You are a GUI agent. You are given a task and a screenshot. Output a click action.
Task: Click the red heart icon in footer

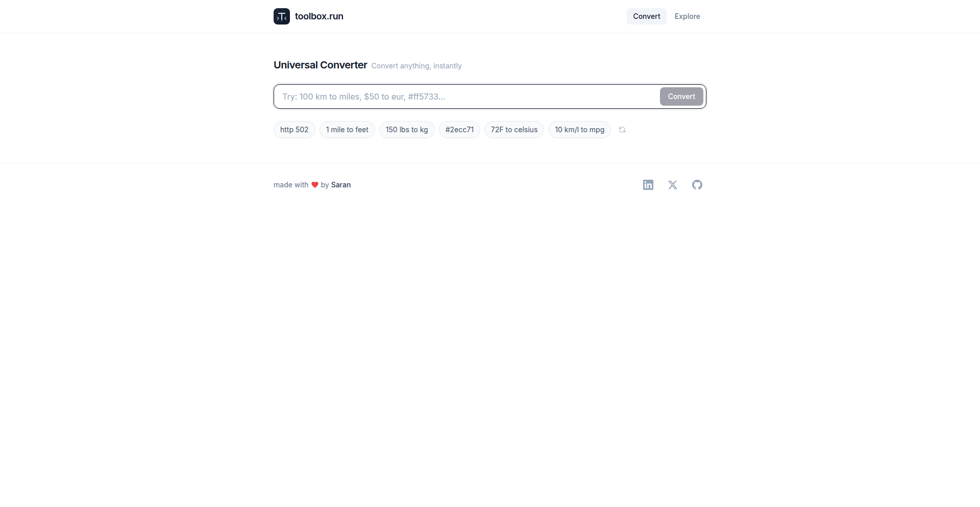coord(315,185)
